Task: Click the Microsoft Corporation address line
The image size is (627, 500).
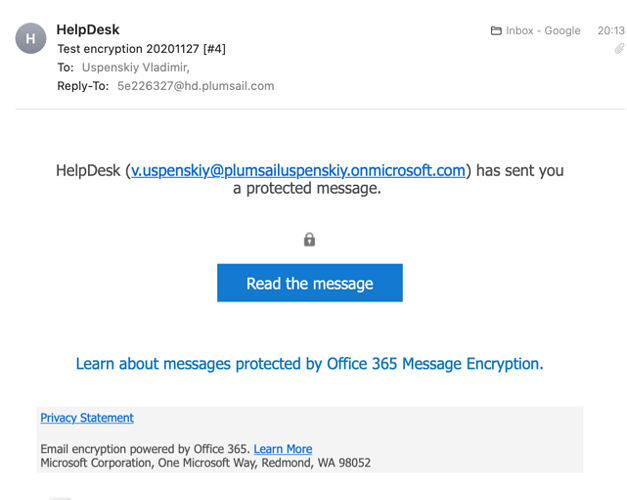Action: (206, 463)
